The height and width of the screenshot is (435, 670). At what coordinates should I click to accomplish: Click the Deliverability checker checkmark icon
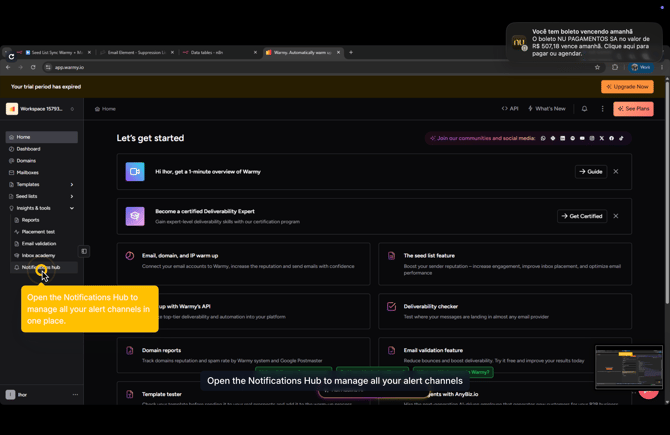[391, 306]
